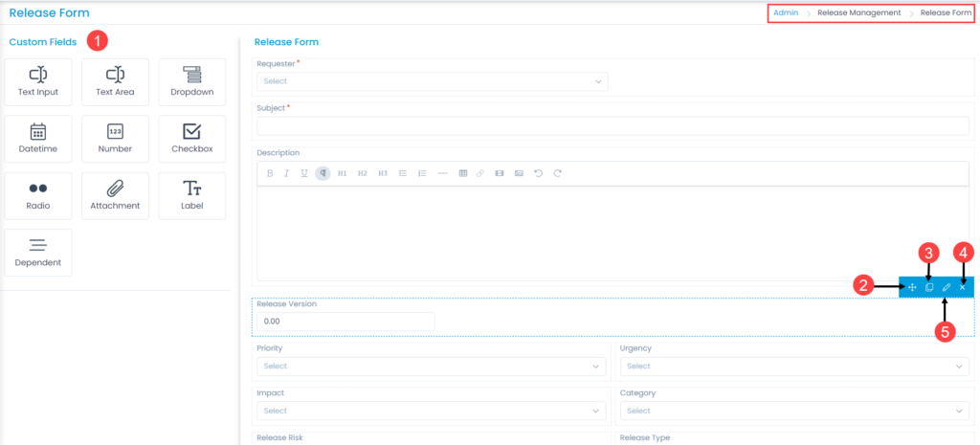The height and width of the screenshot is (445, 980).
Task: Add a Checkbox custom field
Action: (191, 139)
